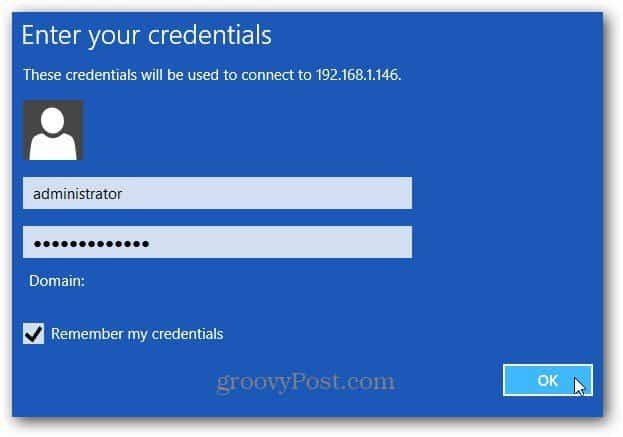Click the user avatar silhouette icon
Screen dimensions: 623x437
tap(53, 130)
